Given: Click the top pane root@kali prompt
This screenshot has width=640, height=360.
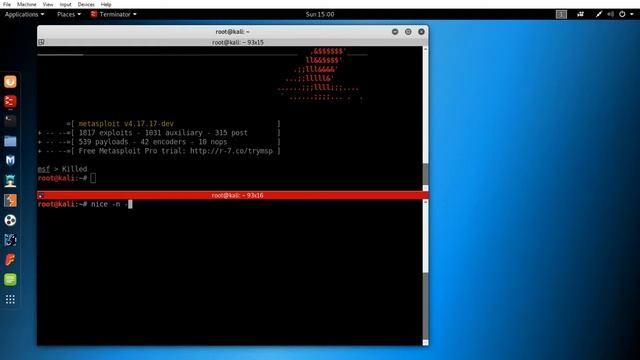Looking at the screenshot, I should click(x=62, y=178).
